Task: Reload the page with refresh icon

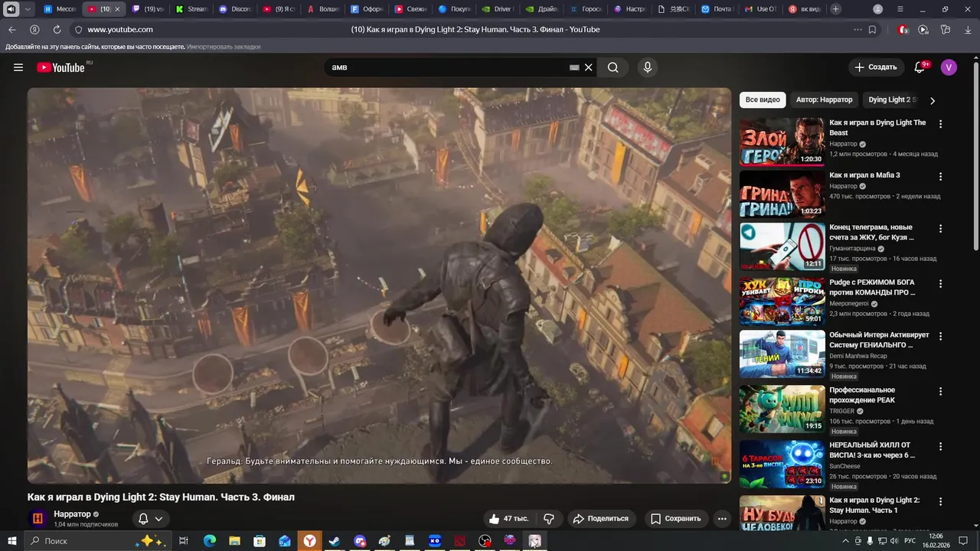Action: tap(57, 29)
